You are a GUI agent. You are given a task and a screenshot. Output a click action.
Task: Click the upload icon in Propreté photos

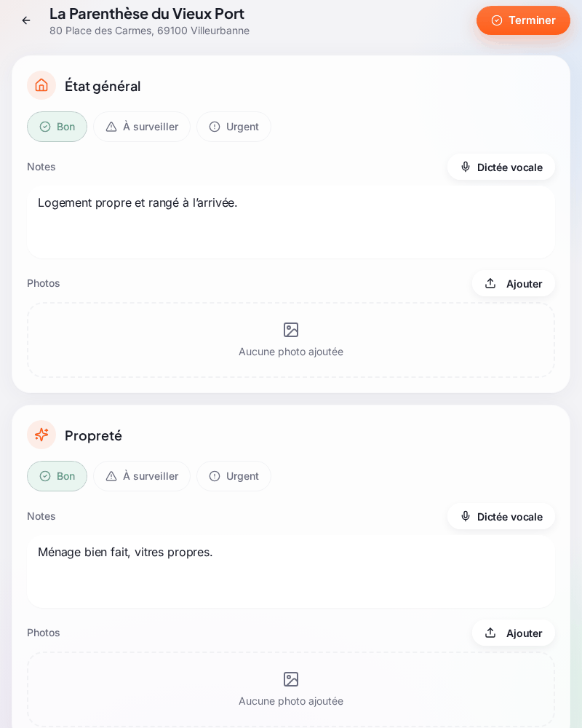490,633
